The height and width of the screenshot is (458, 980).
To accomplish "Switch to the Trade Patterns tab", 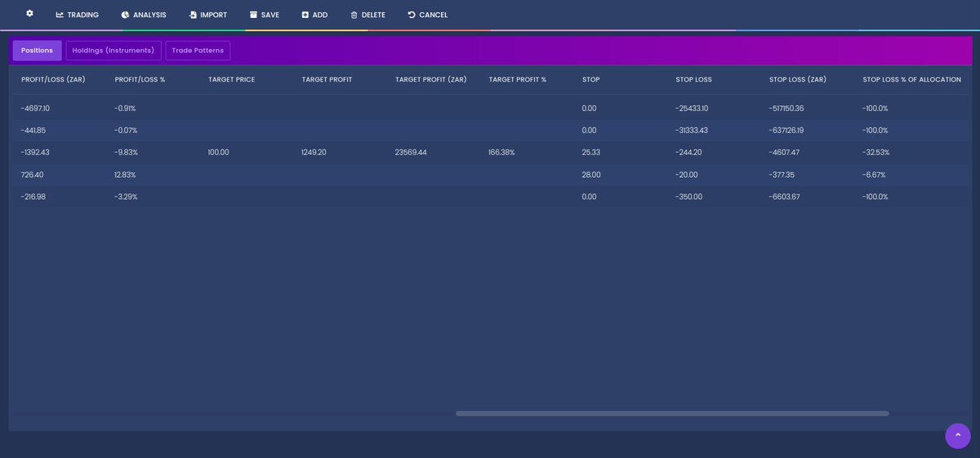I will 198,51.
